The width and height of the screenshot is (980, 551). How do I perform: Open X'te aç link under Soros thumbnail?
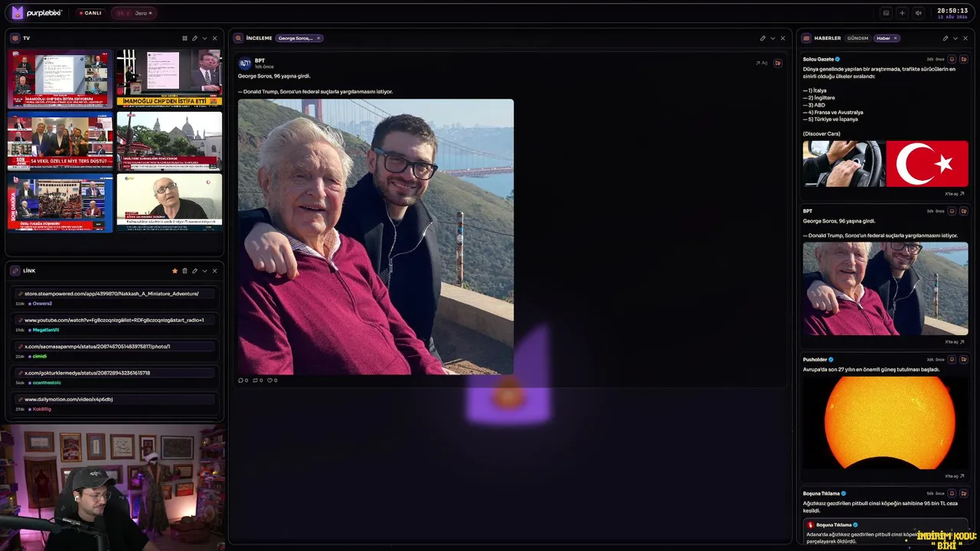point(955,342)
